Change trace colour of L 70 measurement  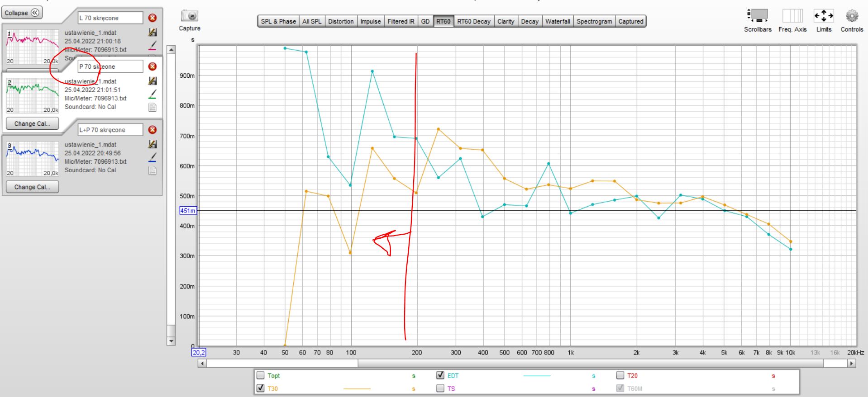pos(153,45)
